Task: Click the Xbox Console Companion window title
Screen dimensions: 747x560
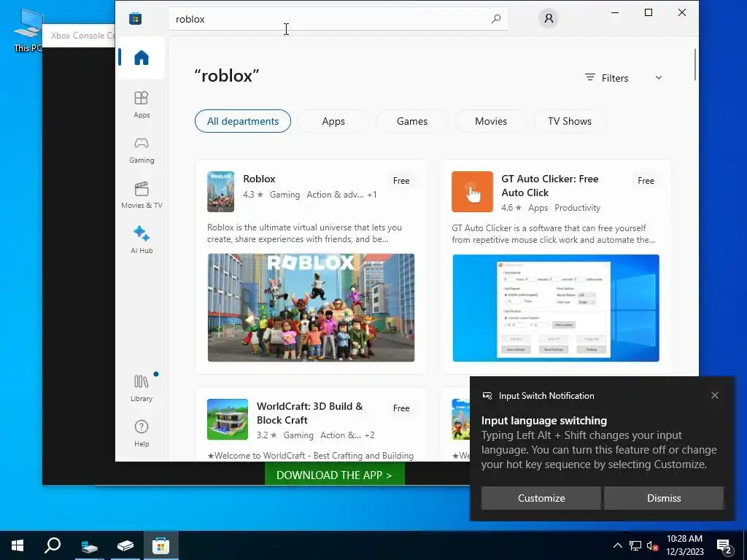Action: coord(82,35)
